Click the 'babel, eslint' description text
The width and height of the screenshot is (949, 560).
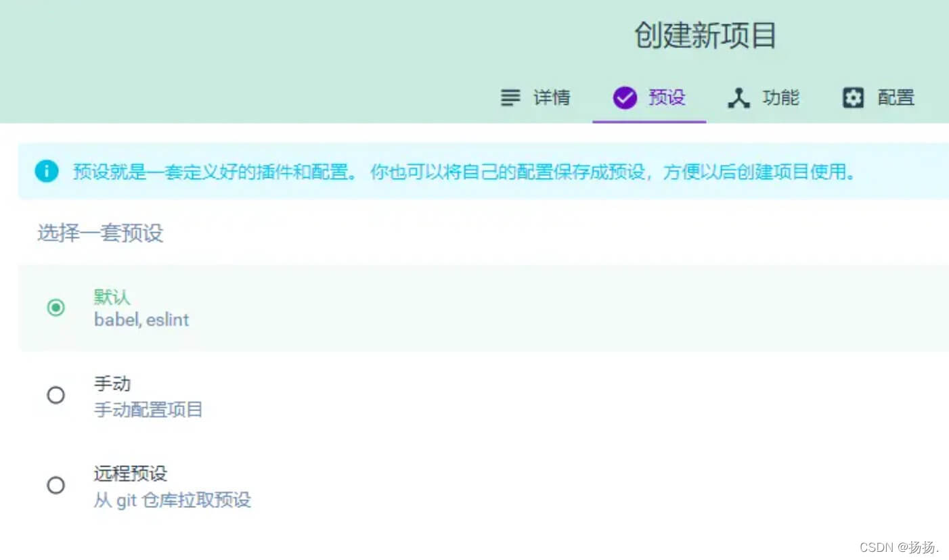pyautogui.click(x=141, y=320)
